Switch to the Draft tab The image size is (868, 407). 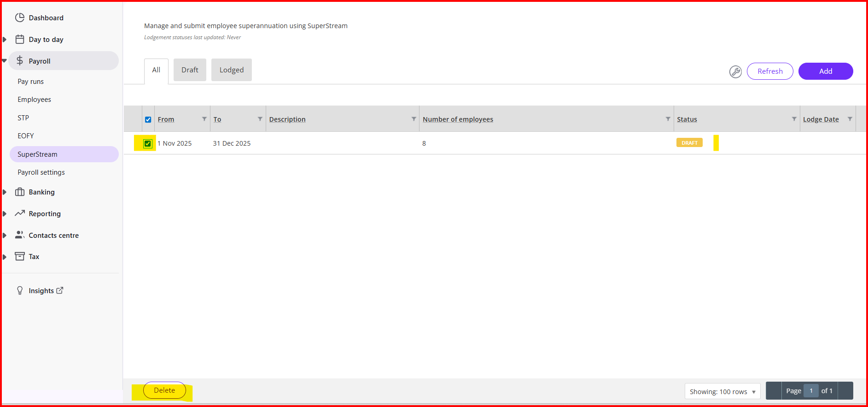click(x=190, y=70)
